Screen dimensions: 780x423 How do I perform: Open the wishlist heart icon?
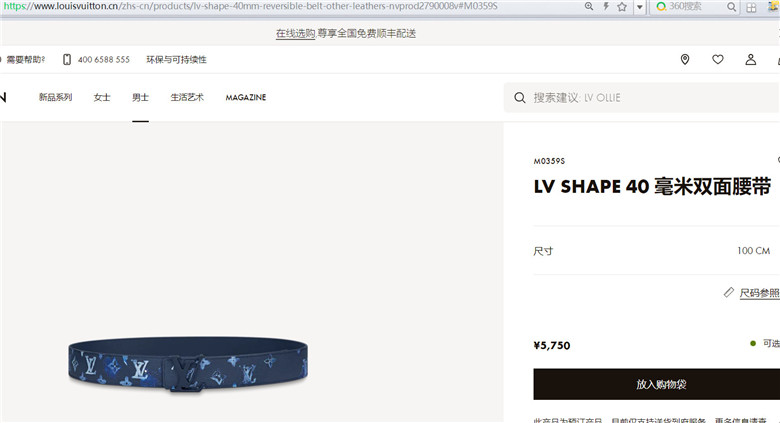(718, 60)
